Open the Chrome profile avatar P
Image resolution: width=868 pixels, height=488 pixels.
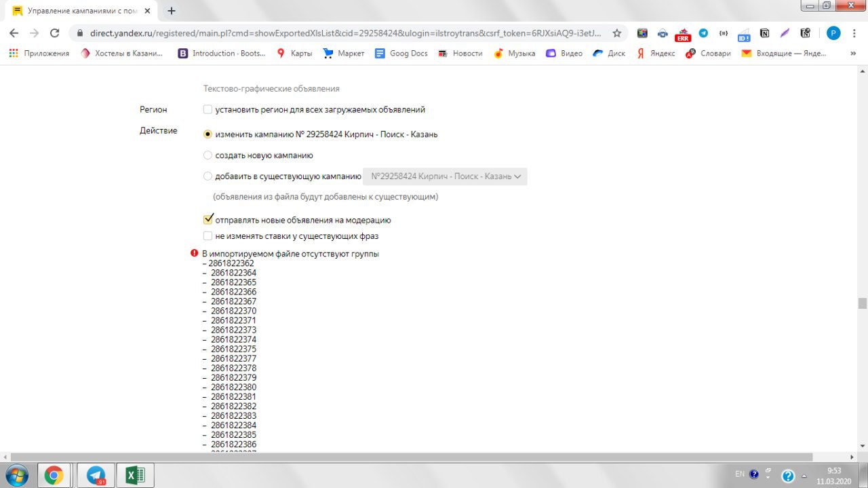click(x=833, y=33)
